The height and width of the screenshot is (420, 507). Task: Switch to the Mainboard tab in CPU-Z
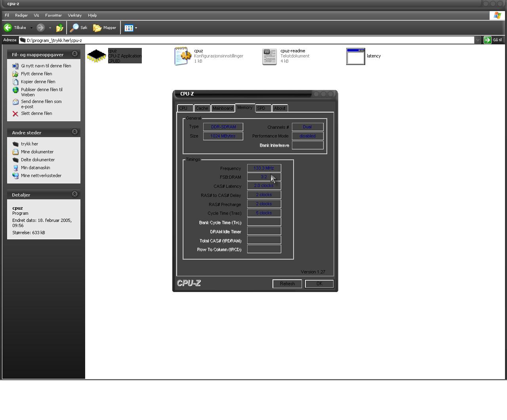pos(223,108)
